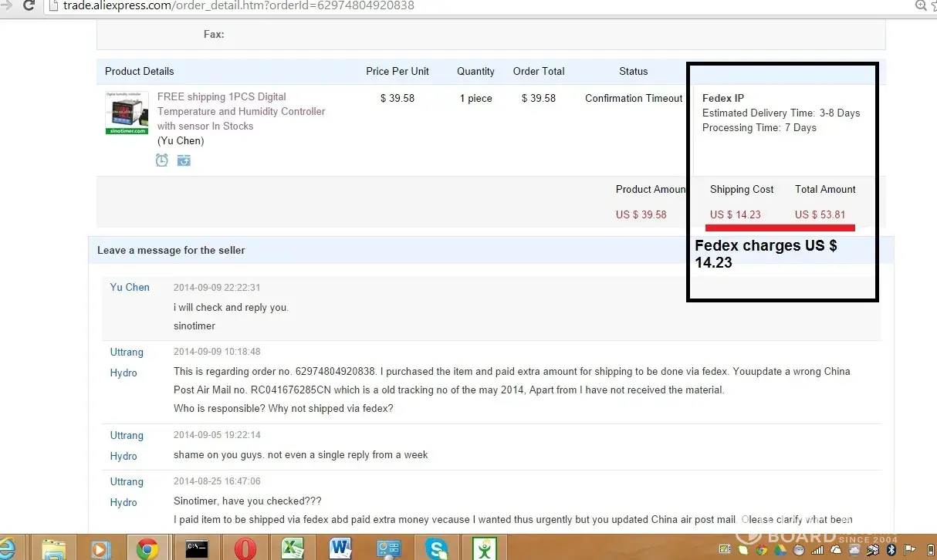Image resolution: width=937 pixels, height=560 pixels.
Task: Click Uttrang Hydro name on 2014-09-09 message
Action: click(127, 362)
